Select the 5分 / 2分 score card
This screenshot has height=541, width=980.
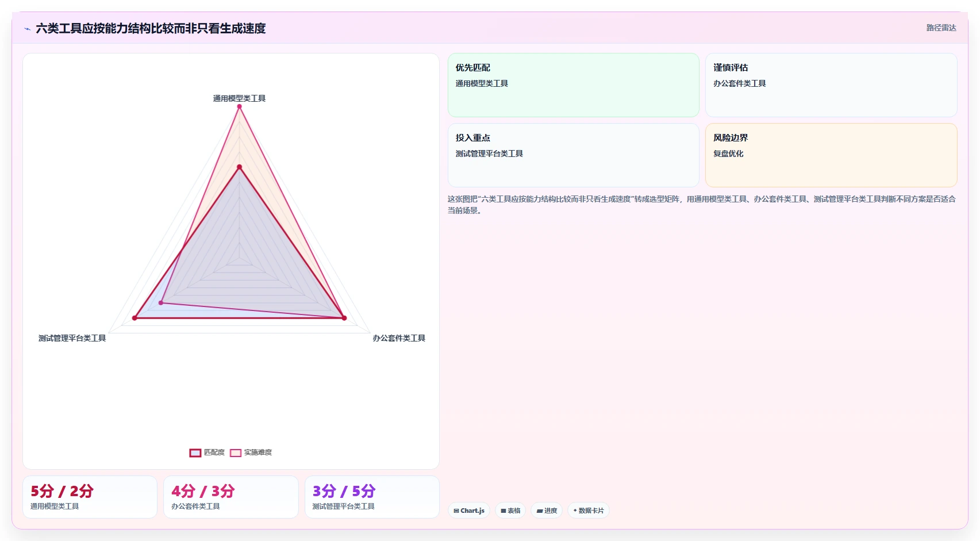[x=90, y=497]
